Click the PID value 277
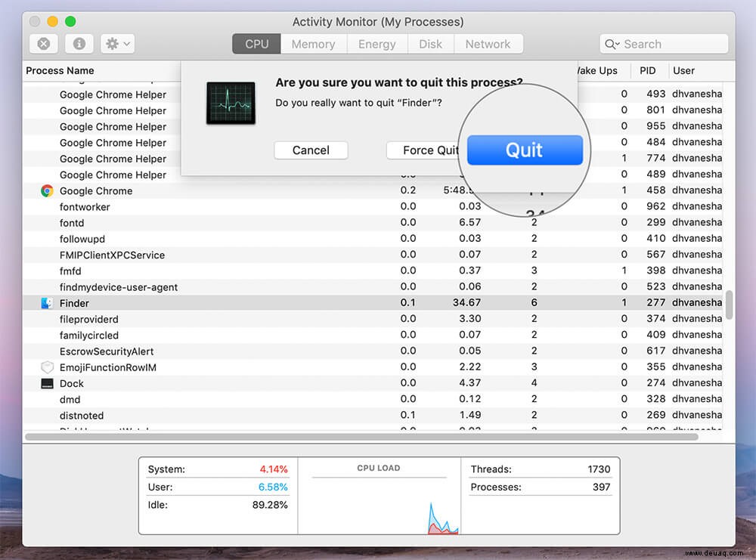 click(x=655, y=302)
